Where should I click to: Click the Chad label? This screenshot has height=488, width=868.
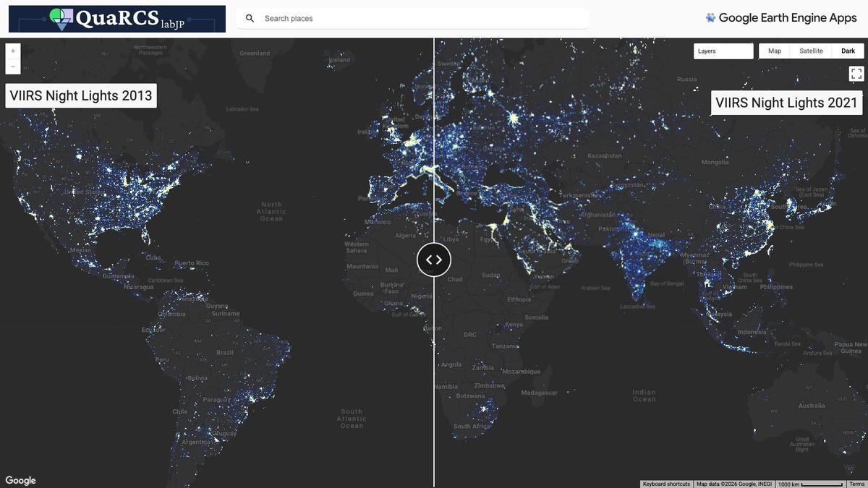coord(455,279)
